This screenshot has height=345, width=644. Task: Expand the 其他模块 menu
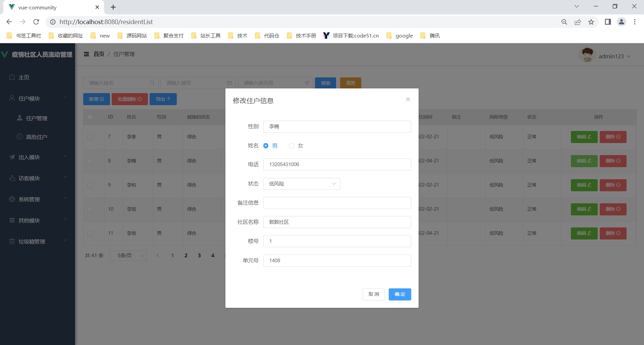[x=38, y=220]
